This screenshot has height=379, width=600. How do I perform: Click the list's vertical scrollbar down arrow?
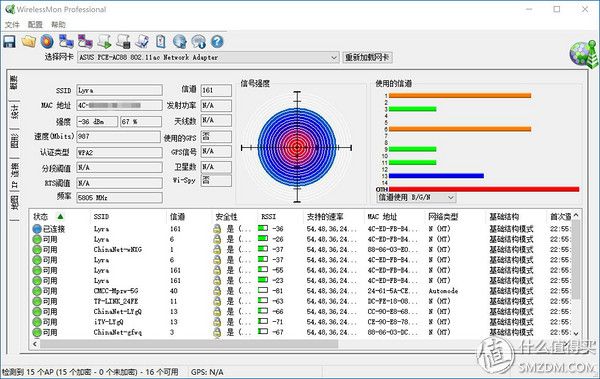(x=576, y=334)
